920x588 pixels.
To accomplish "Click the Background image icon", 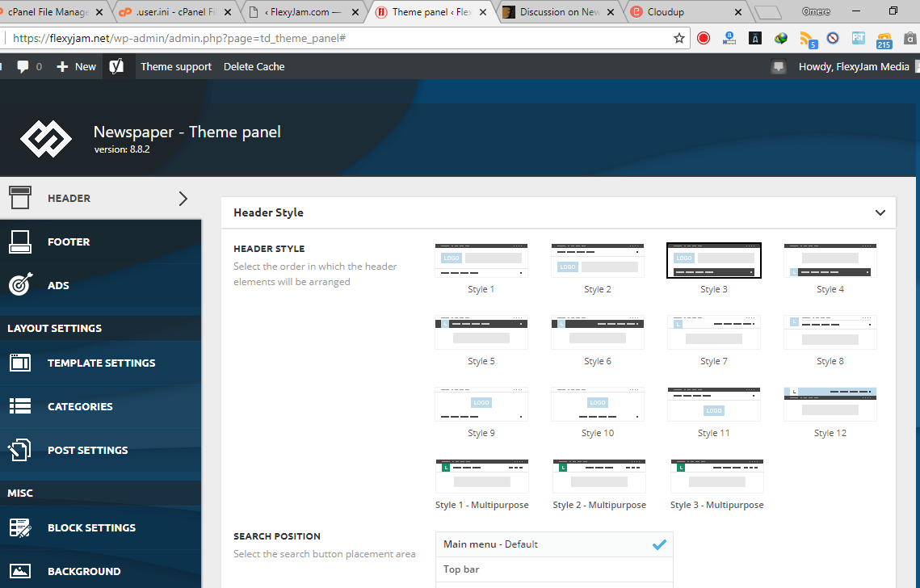I will point(20,571).
